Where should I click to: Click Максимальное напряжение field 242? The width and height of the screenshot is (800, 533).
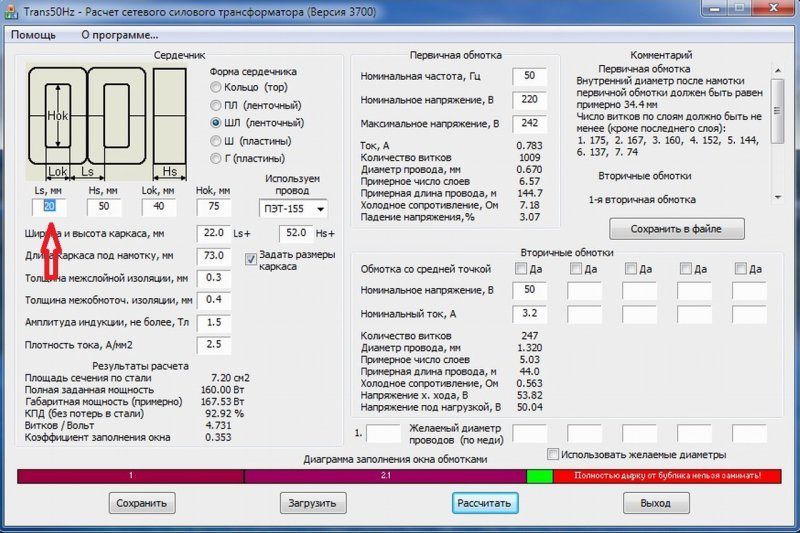point(530,123)
